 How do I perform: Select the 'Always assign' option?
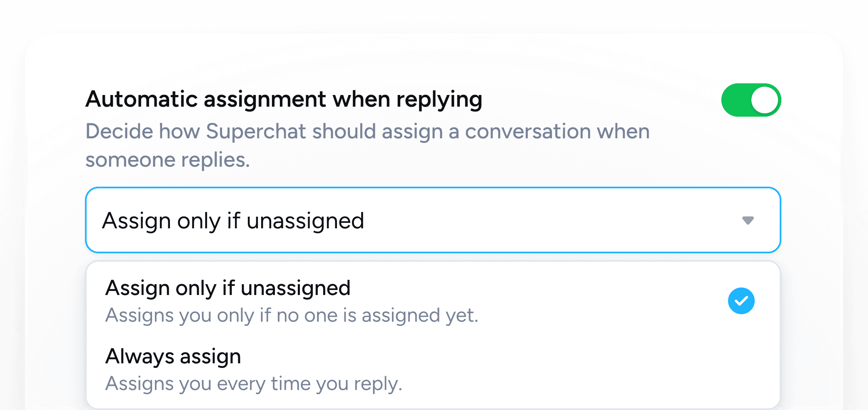(173, 357)
